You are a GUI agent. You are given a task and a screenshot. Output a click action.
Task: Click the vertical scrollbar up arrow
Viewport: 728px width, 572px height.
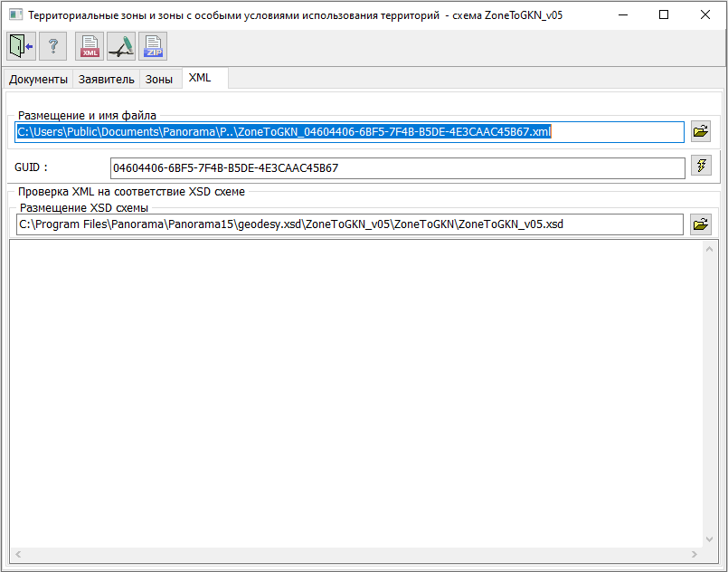pos(712,249)
